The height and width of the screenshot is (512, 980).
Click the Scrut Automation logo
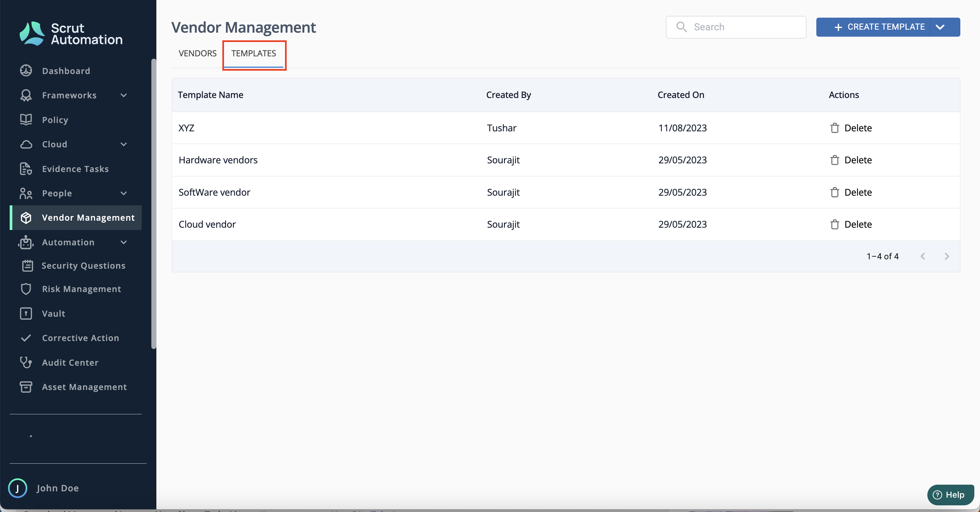coord(71,34)
